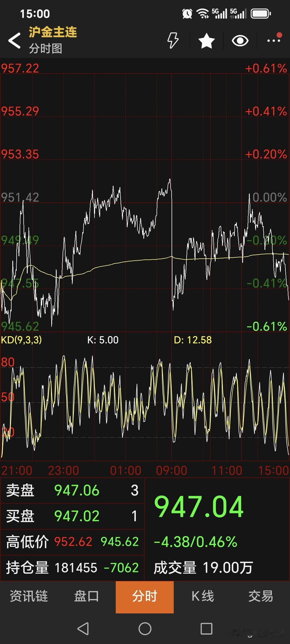Tap the large last price 947.04

[199, 507]
